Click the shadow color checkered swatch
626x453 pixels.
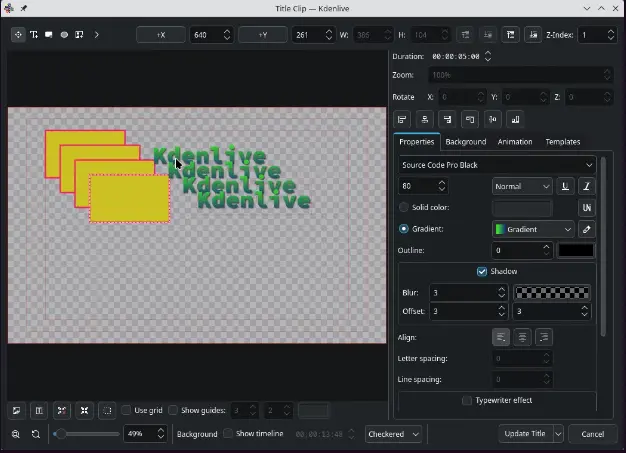coord(552,293)
